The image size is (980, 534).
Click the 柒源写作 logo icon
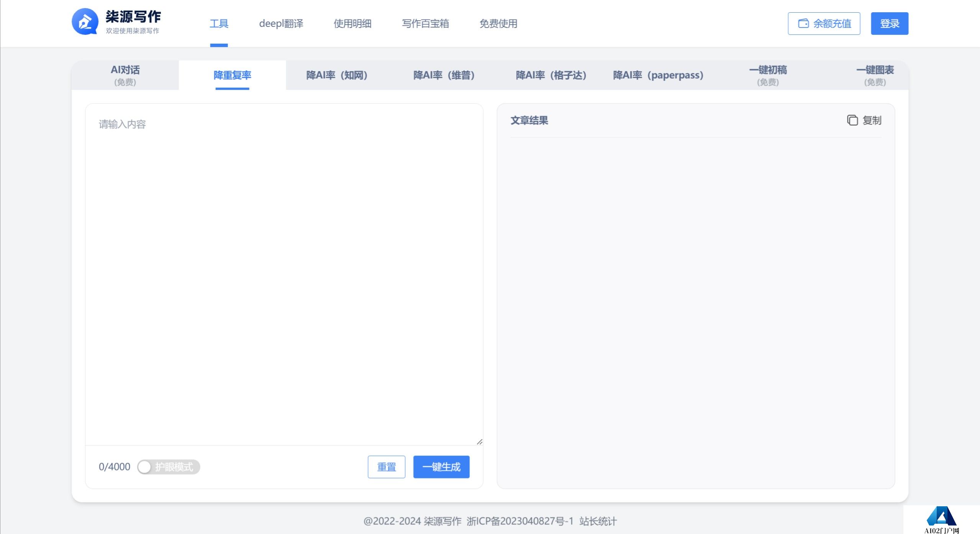click(85, 22)
